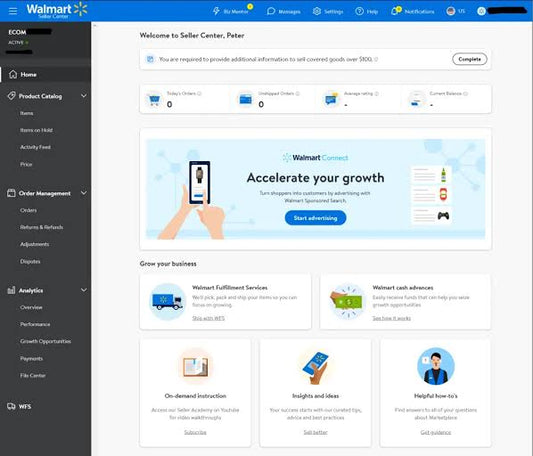Open Items under Product Catalog
Viewport: 533px width, 456px height.
pyautogui.click(x=27, y=113)
